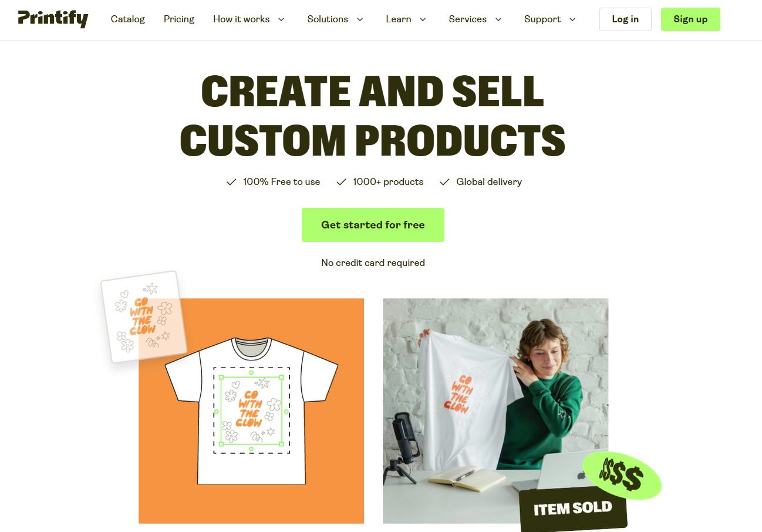Click the orange t-shirt mockup image
The image size is (762, 532).
tap(251, 410)
